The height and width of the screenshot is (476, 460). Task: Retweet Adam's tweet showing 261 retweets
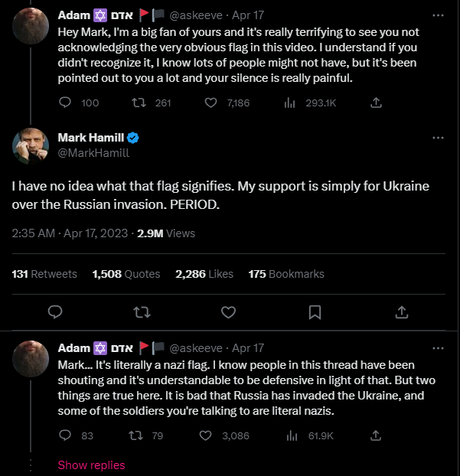pyautogui.click(x=139, y=103)
